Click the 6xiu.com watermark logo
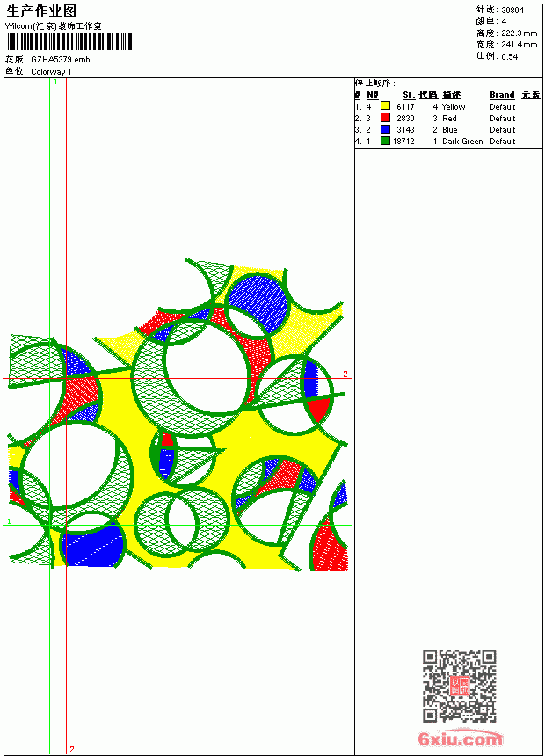This screenshot has width=545, height=756. click(460, 738)
